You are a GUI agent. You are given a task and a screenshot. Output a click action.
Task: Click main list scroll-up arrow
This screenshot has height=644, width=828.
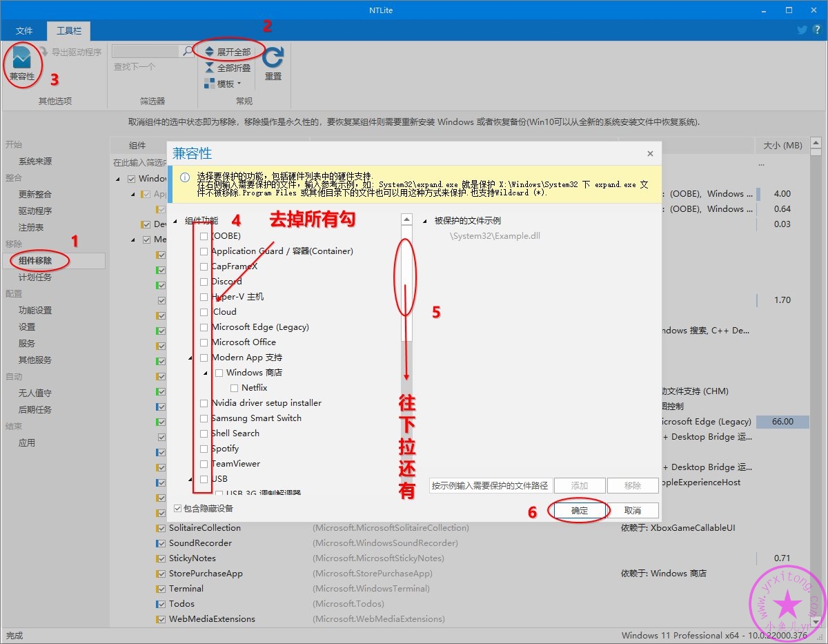[x=816, y=144]
